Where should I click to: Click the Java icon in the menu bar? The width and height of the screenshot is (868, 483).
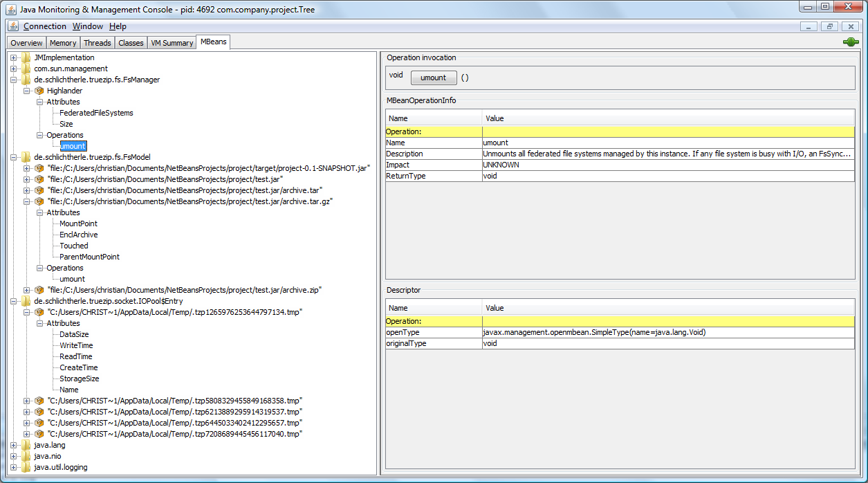(13, 26)
